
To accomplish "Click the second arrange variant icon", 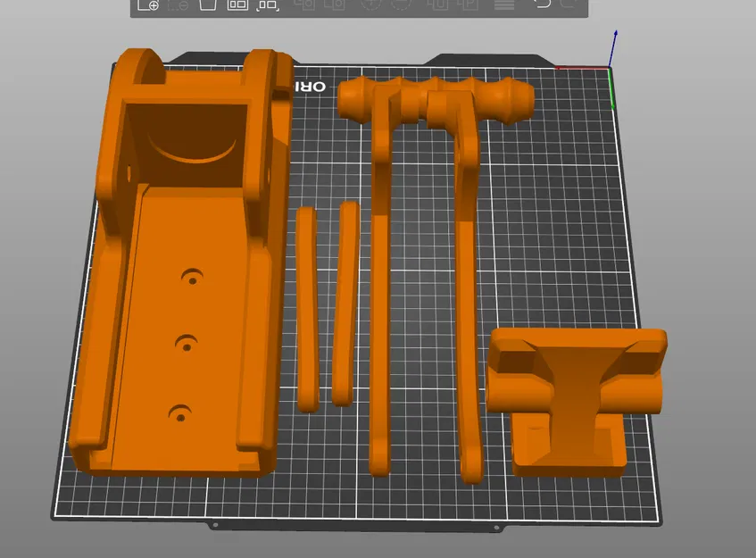I will coord(268,6).
